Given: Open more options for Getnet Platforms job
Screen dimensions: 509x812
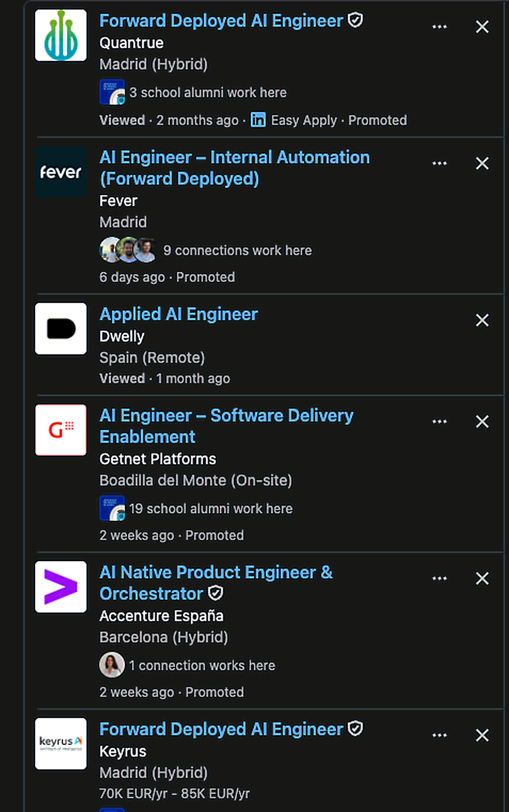Looking at the screenshot, I should [x=440, y=421].
